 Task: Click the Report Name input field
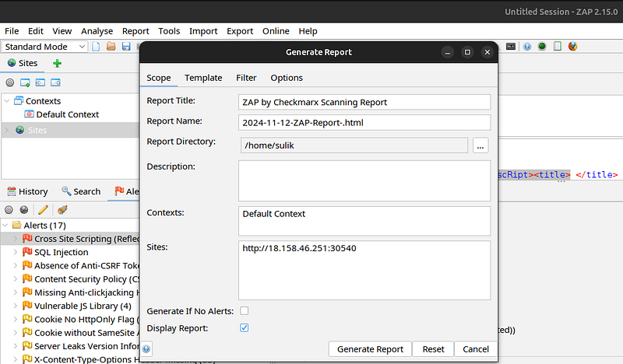pyautogui.click(x=364, y=123)
